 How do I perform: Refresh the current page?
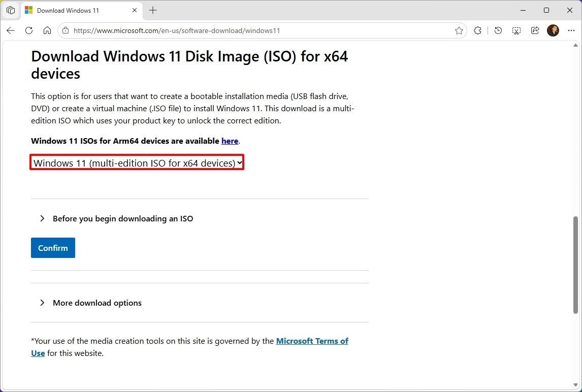[29, 30]
